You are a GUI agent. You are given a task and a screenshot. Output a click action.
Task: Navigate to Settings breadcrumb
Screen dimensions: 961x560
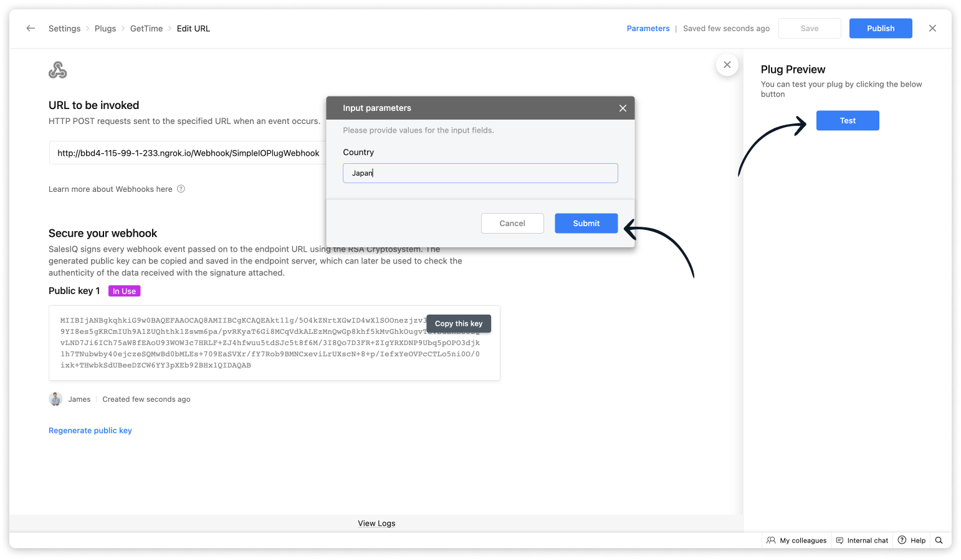point(65,29)
